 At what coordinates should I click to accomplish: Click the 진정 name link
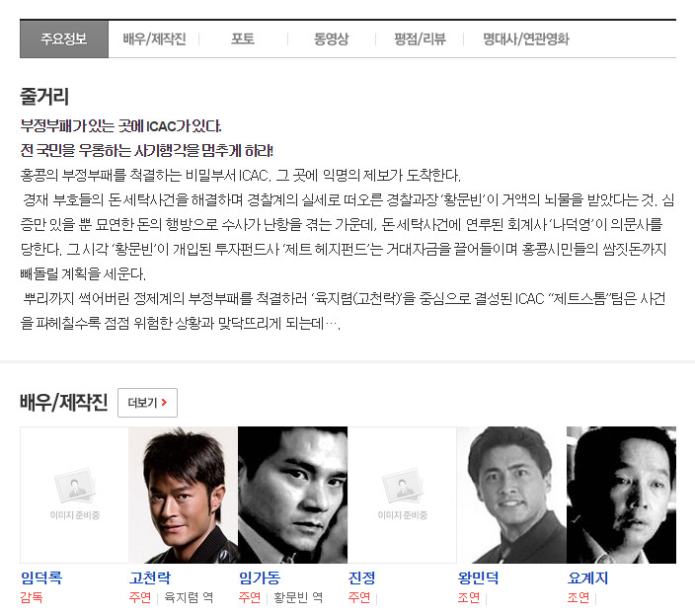[361, 577]
